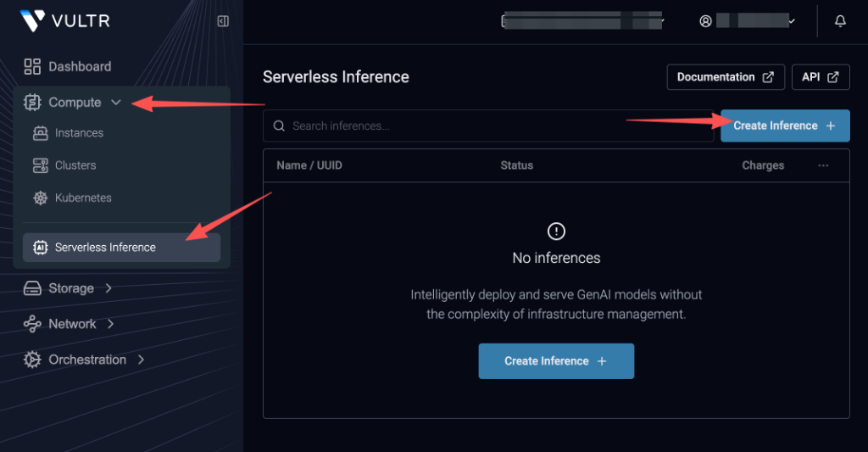The image size is (868, 452).
Task: Click the Clusters icon
Action: 41,165
